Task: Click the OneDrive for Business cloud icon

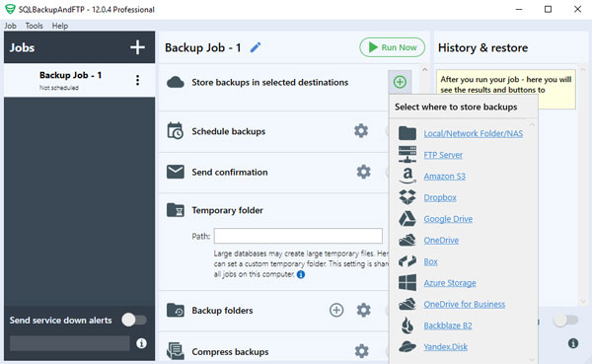Action: (x=407, y=304)
